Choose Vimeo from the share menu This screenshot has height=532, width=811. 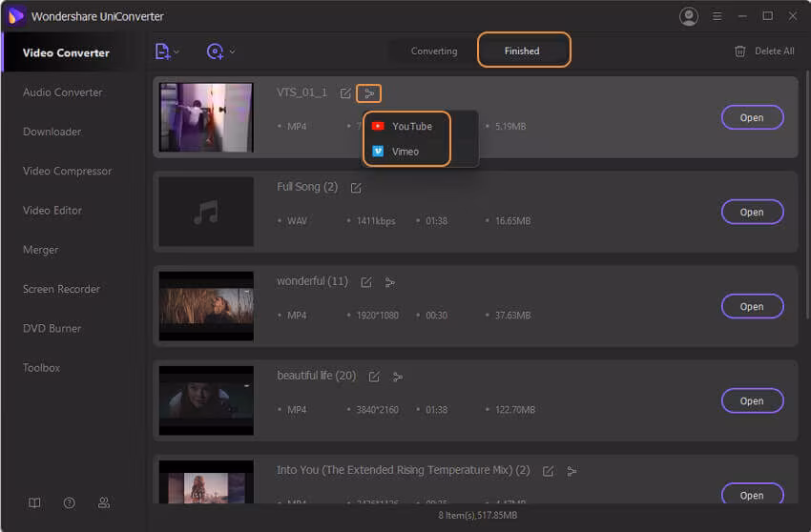407,152
